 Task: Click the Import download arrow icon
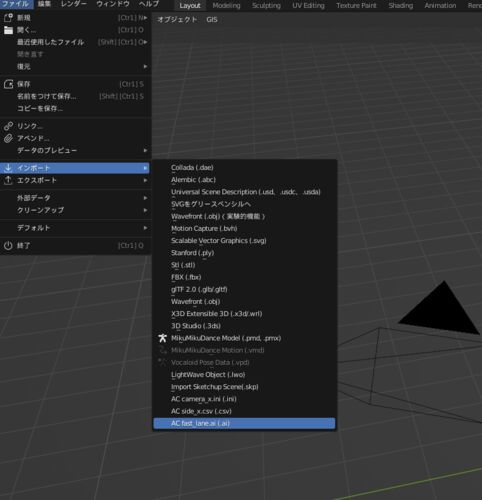pyautogui.click(x=8, y=168)
